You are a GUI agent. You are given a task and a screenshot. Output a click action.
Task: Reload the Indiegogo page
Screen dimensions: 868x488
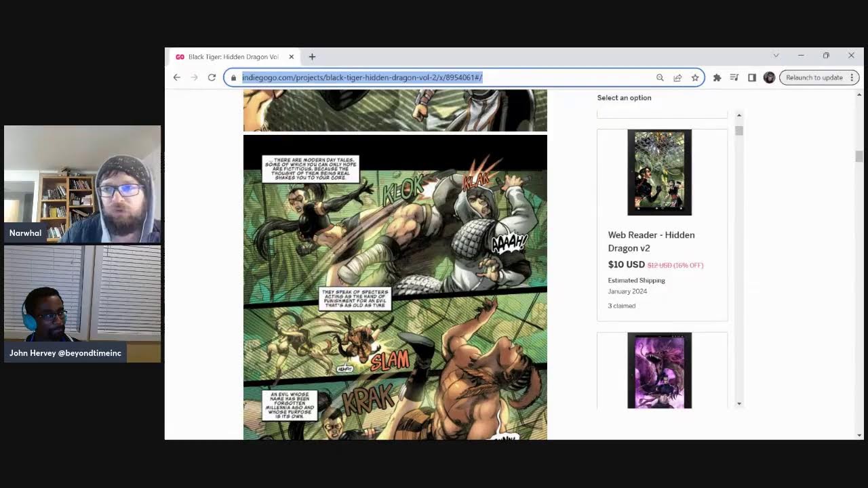click(212, 77)
